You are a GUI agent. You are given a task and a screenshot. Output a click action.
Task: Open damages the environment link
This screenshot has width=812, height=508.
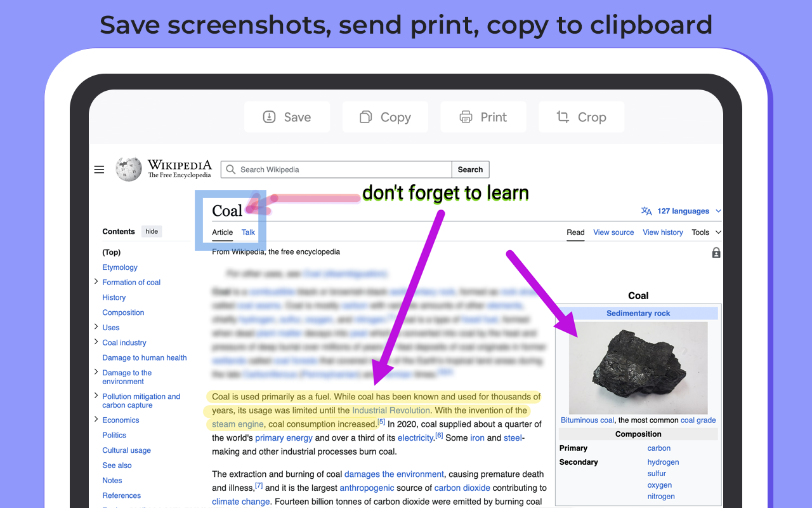[394, 474]
